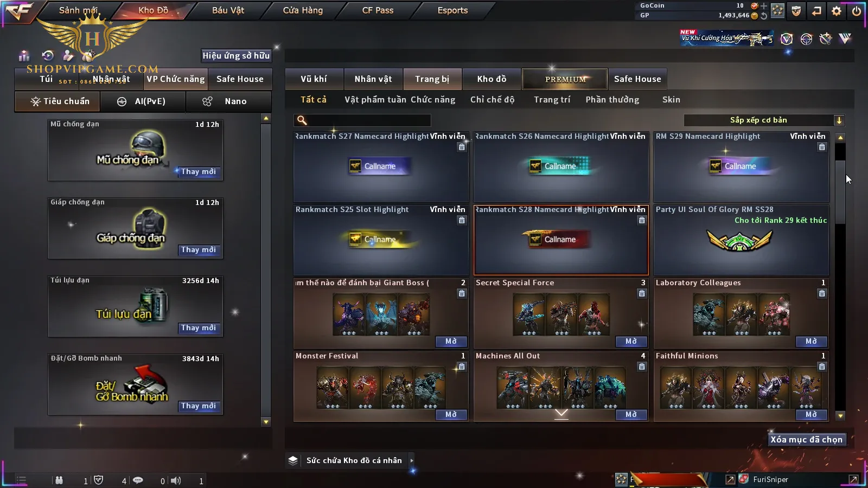868x488 pixels.
Task: Open the Cửa Hàng top menu
Action: [303, 10]
